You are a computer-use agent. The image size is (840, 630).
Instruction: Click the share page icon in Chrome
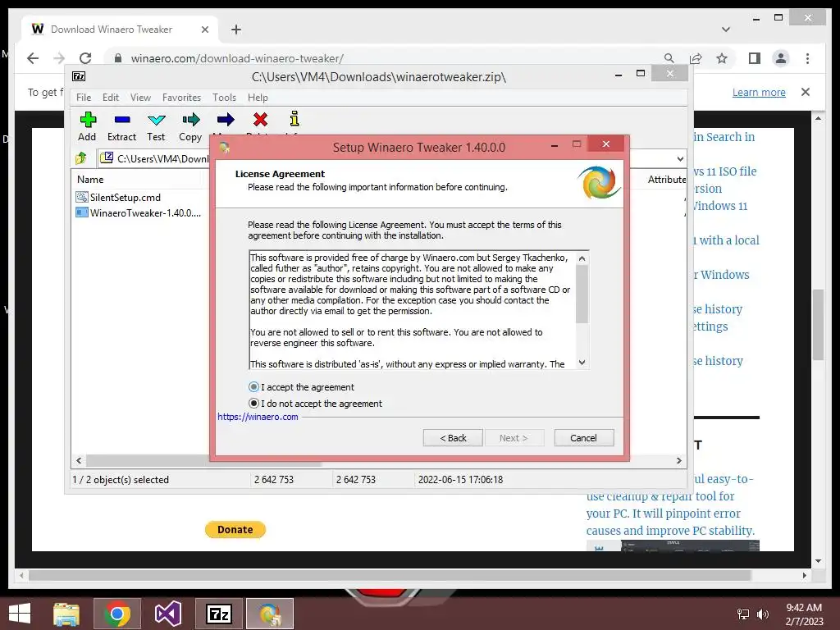click(x=696, y=58)
